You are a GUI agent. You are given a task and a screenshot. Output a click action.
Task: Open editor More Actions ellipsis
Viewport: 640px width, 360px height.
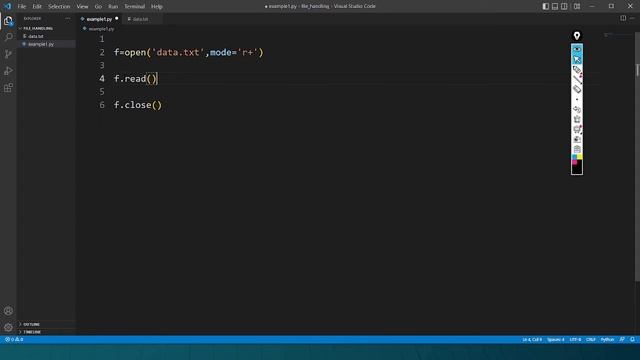coord(632,18)
